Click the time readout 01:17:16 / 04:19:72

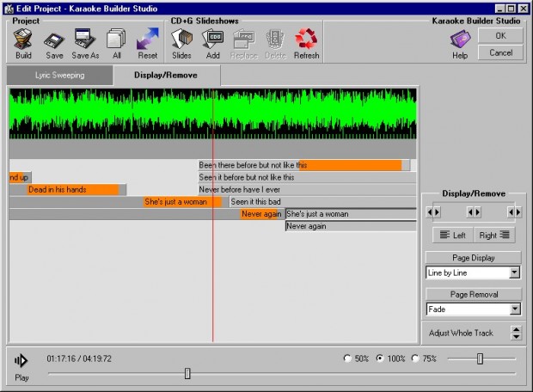click(x=79, y=358)
